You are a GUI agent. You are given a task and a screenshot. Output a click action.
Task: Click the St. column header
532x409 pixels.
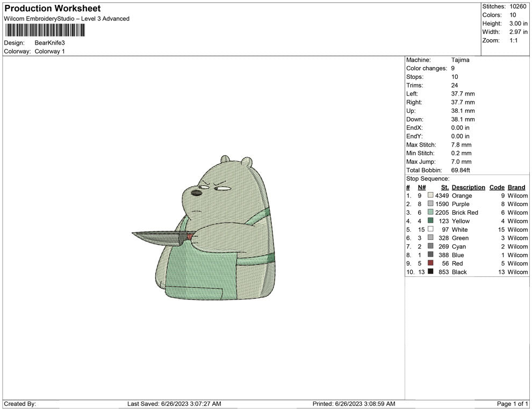445,187
